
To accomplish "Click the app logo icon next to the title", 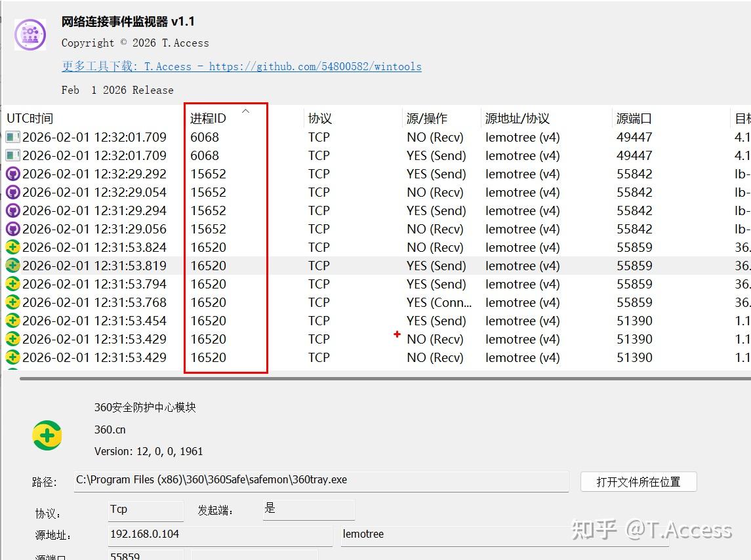I will pyautogui.click(x=30, y=35).
